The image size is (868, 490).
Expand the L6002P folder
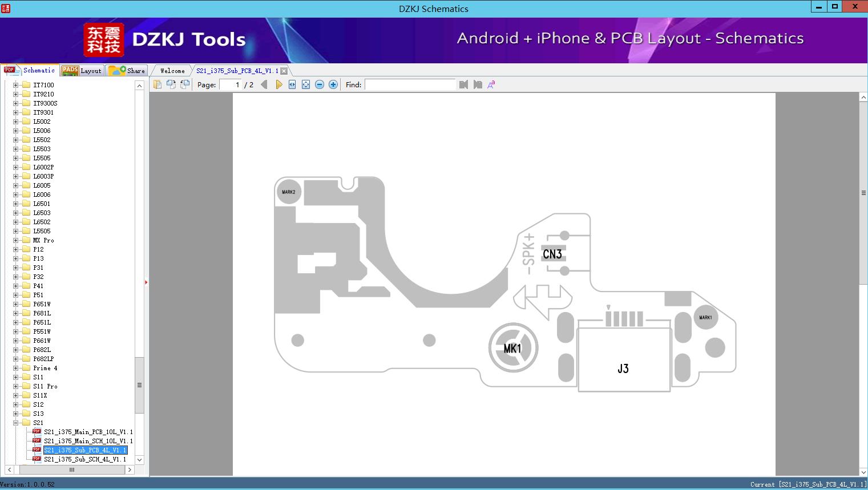point(16,167)
